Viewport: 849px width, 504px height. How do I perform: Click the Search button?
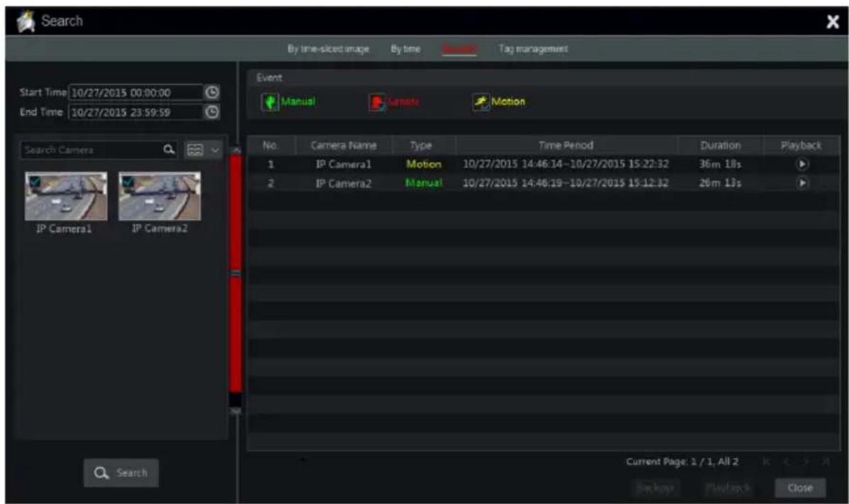click(121, 473)
